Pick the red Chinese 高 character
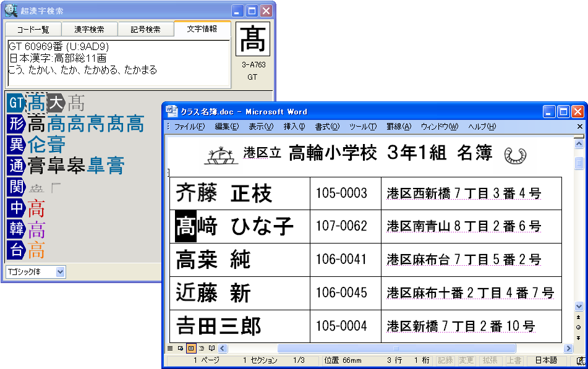This screenshot has height=369, width=588. (36, 208)
